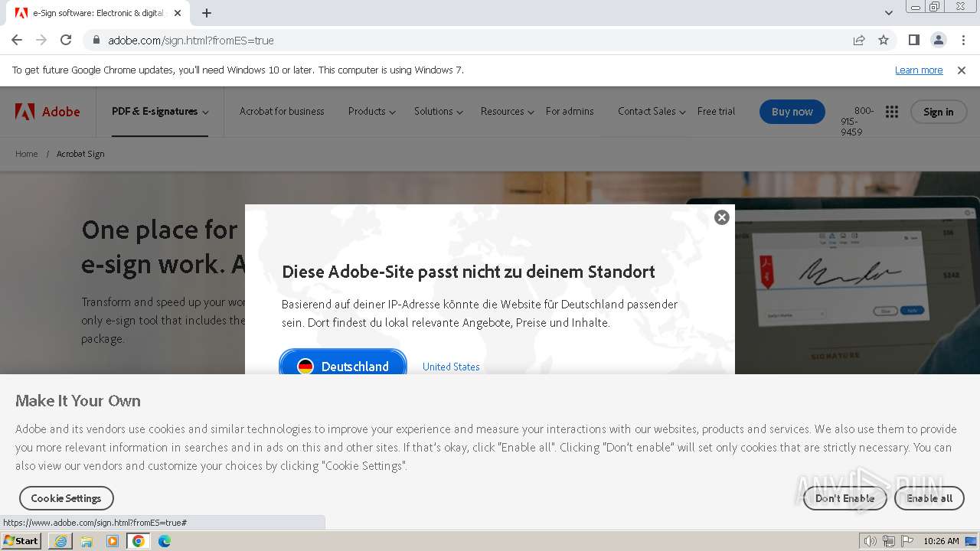Open the Free trial menu item
980x551 pixels.
[716, 112]
